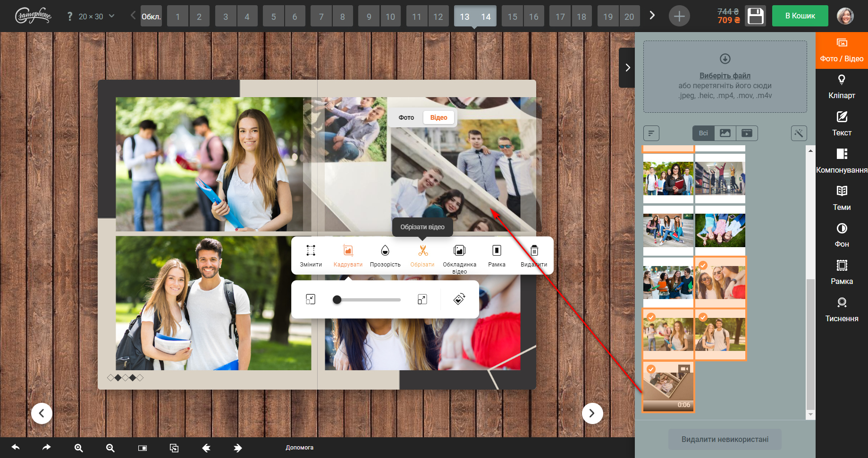The height and width of the screenshot is (458, 868).
Task: Click the Виберіть файл upload link
Action: click(x=725, y=75)
